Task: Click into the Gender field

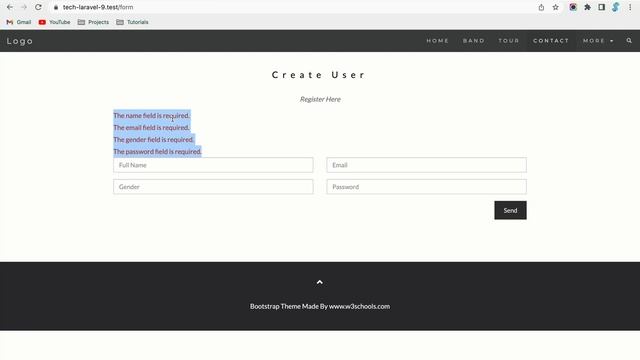Action: [x=213, y=187]
